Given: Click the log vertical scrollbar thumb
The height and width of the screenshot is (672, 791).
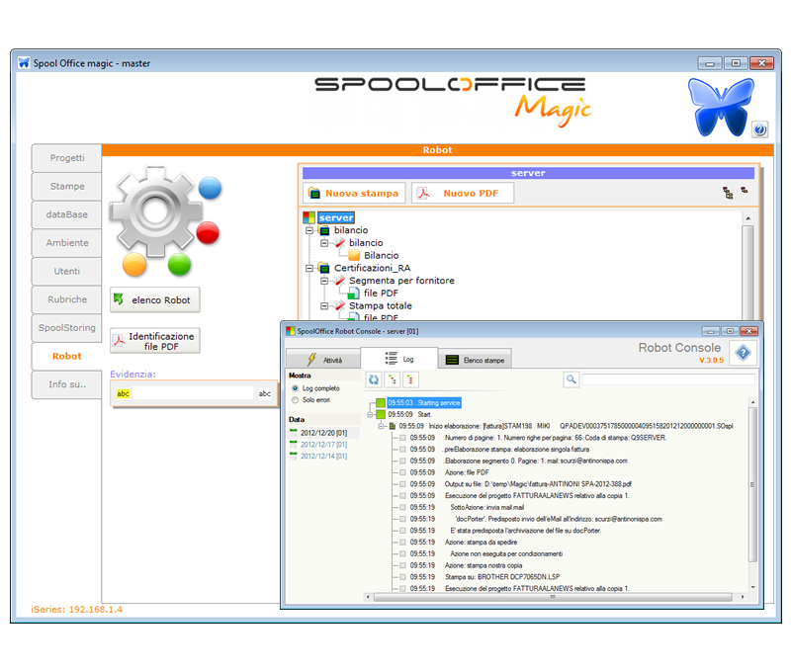Looking at the screenshot, I should (752, 484).
